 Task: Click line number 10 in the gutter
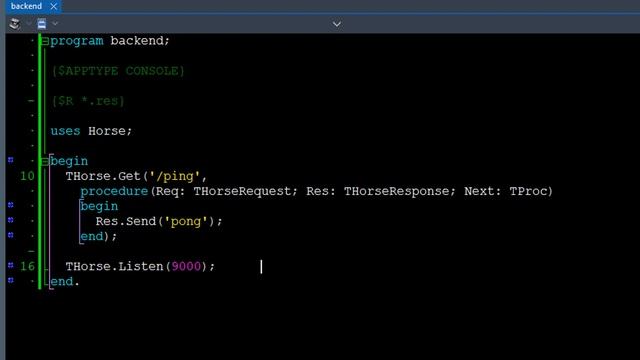(x=27, y=176)
